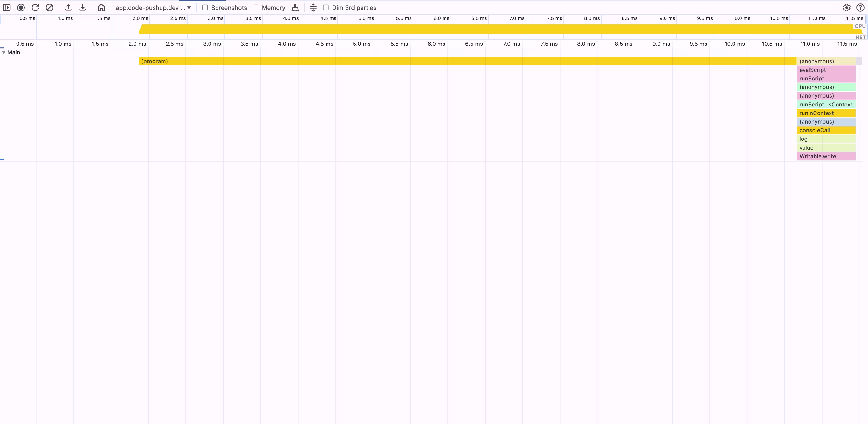Toggle the sidebar panel icon

[7, 7]
